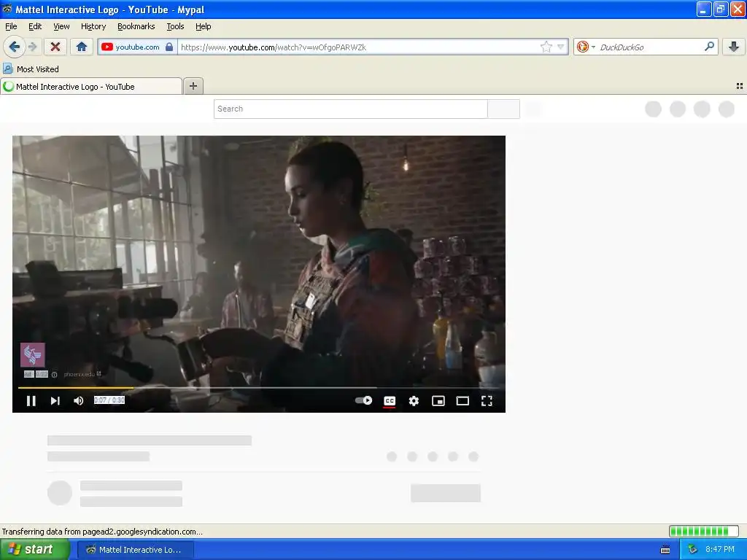Open the Edit menu

35,26
